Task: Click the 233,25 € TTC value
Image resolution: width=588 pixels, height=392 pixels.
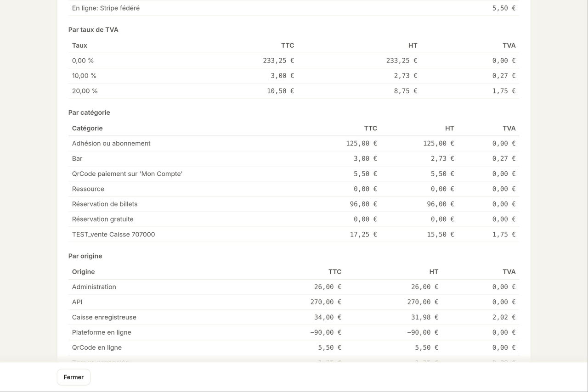Action: [278, 61]
